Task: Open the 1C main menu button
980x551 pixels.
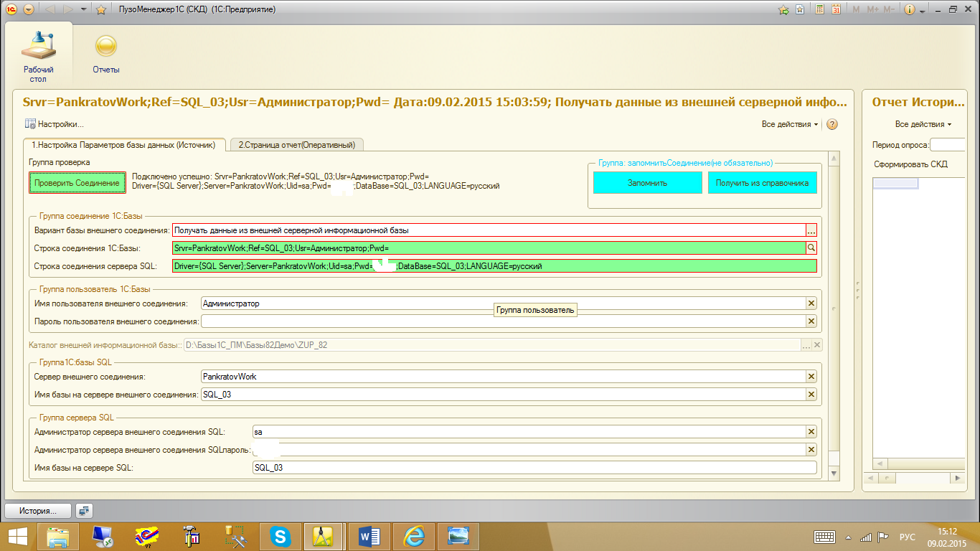Action: [x=11, y=9]
